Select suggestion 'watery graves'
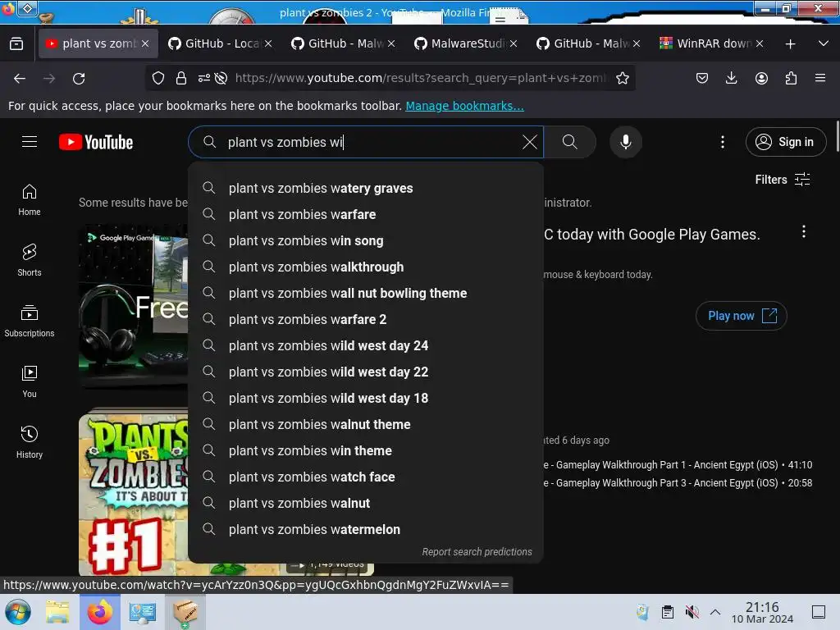The height and width of the screenshot is (630, 840). point(366,188)
